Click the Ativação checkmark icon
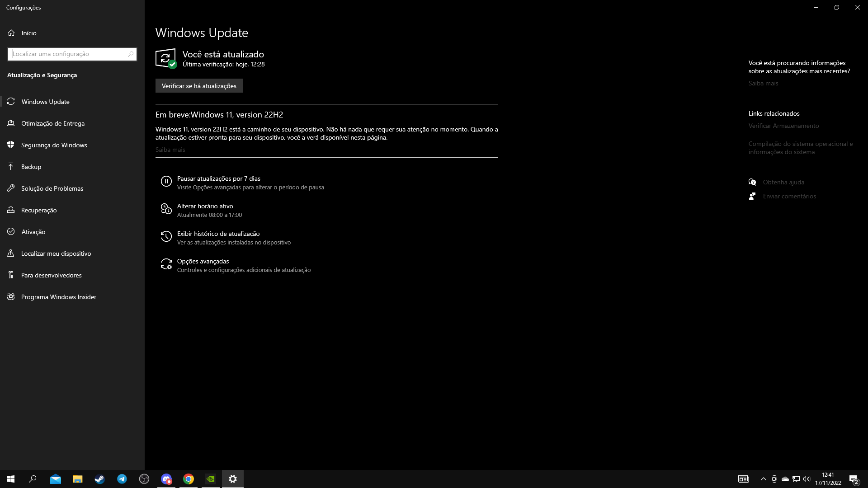The width and height of the screenshot is (868, 488). tap(11, 232)
